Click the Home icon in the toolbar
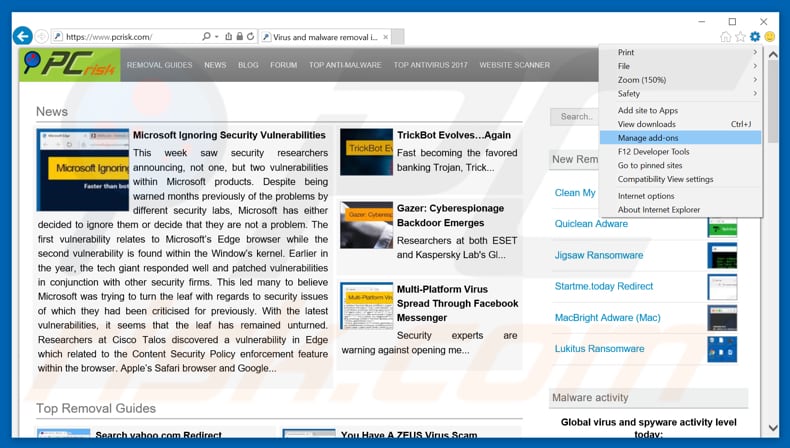The width and height of the screenshot is (790, 448). click(x=726, y=36)
